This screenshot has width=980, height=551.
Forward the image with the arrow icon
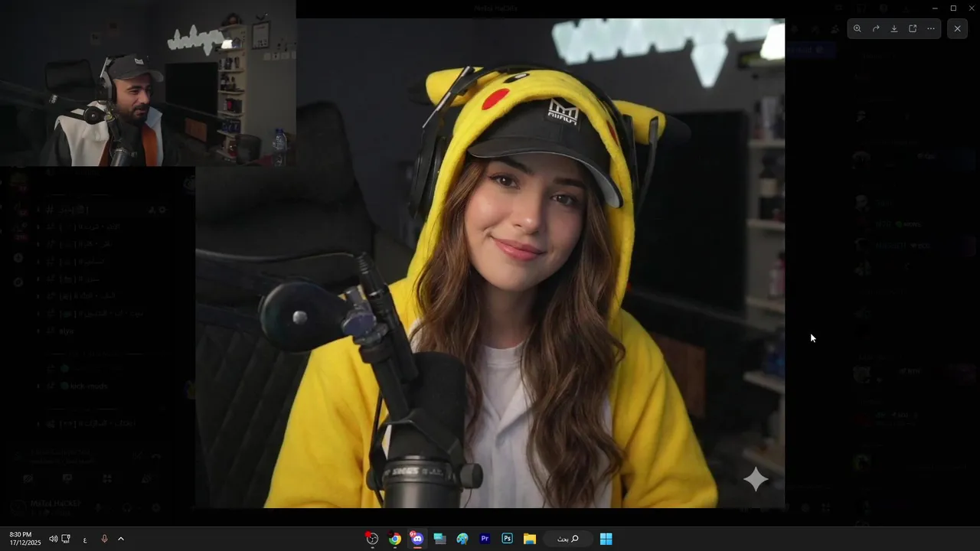click(x=875, y=29)
